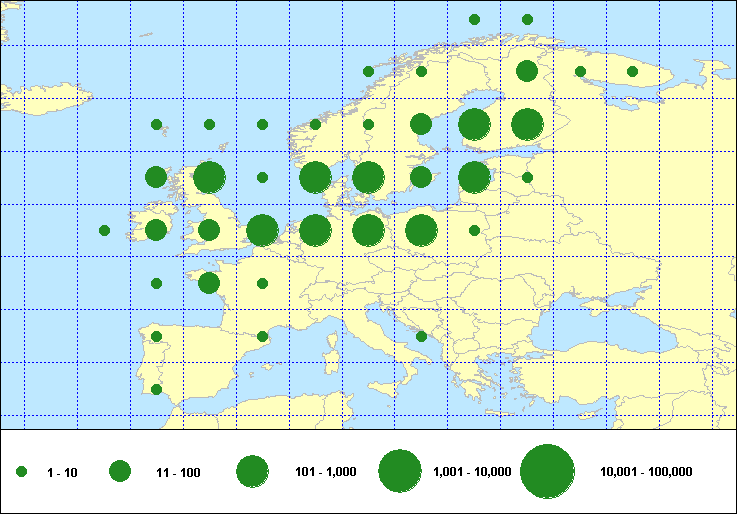The width and height of the screenshot is (737, 514).
Task: Click the "1,001 - 10,000" legend label
Action: click(x=472, y=472)
